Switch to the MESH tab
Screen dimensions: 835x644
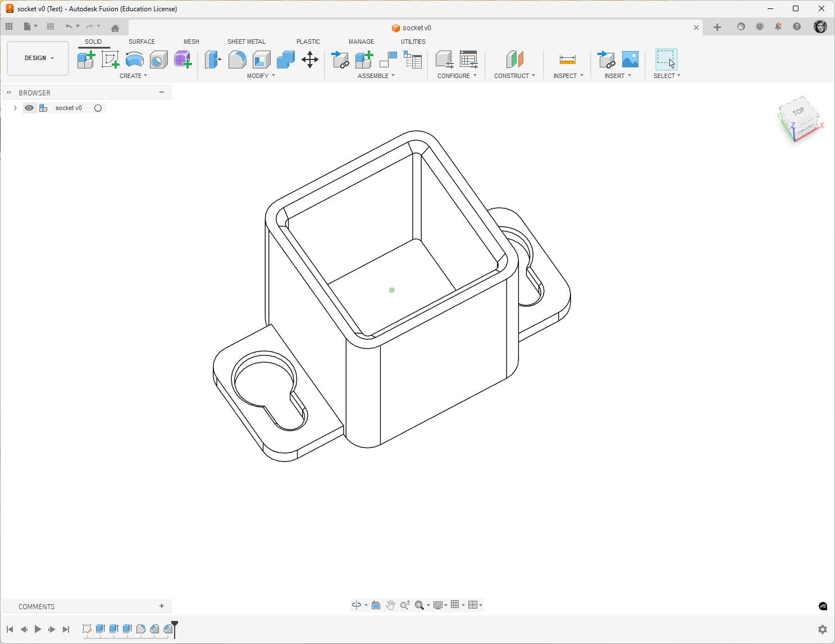coord(191,42)
